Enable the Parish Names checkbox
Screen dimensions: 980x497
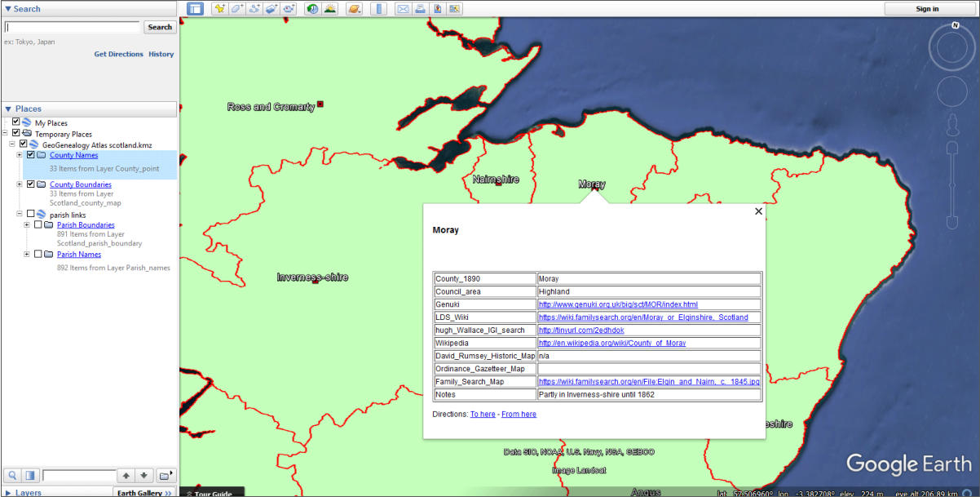tap(38, 254)
